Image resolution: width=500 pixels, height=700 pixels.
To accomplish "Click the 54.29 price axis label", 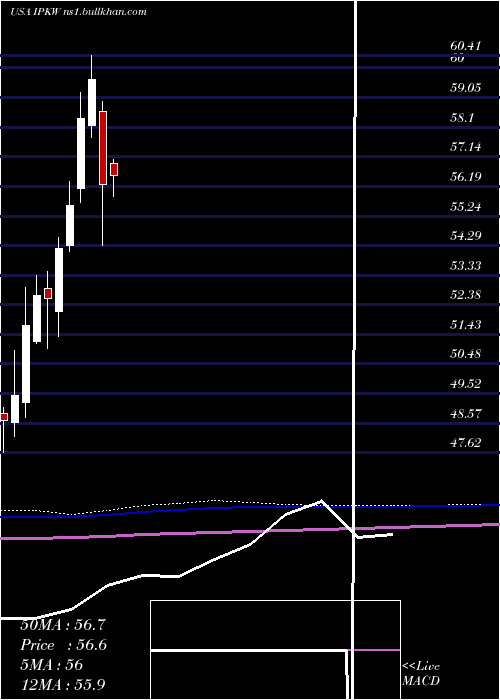I will 466,236.
